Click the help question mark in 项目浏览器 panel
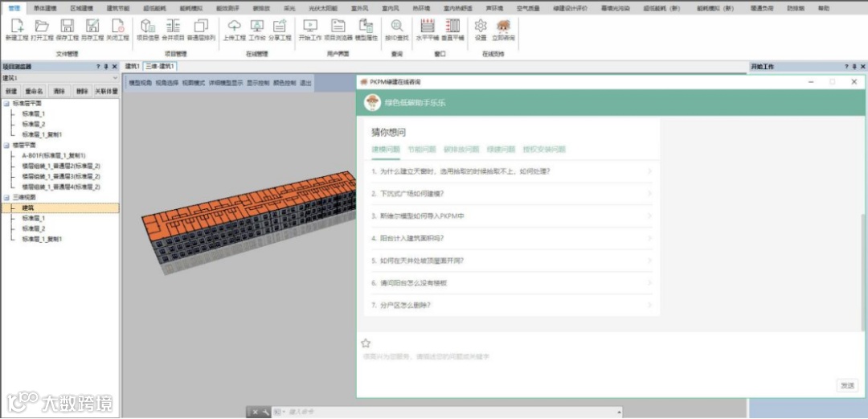This screenshot has width=868, height=419. click(x=99, y=67)
